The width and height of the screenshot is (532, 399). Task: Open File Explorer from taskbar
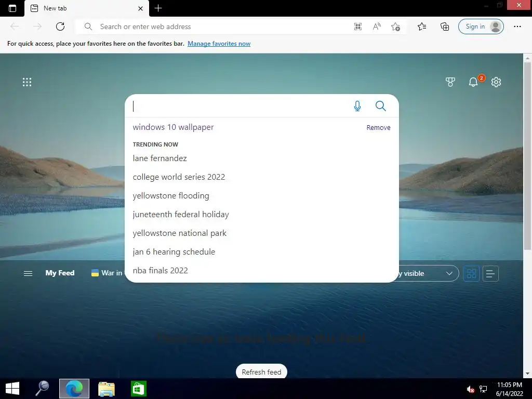[107, 389]
